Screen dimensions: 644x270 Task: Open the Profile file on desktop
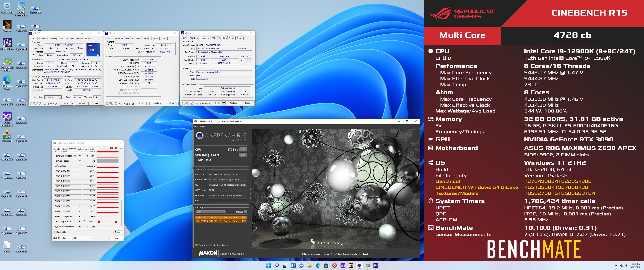click(x=7, y=247)
